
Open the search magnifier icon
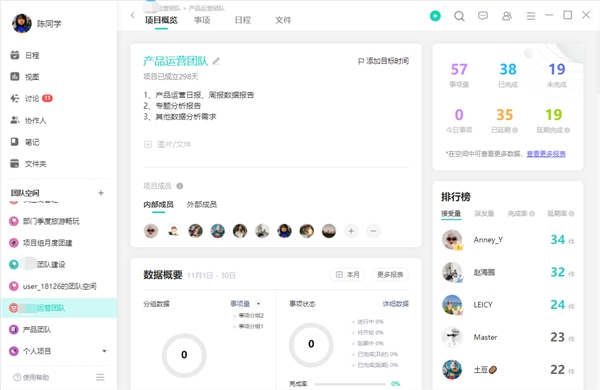coord(459,16)
